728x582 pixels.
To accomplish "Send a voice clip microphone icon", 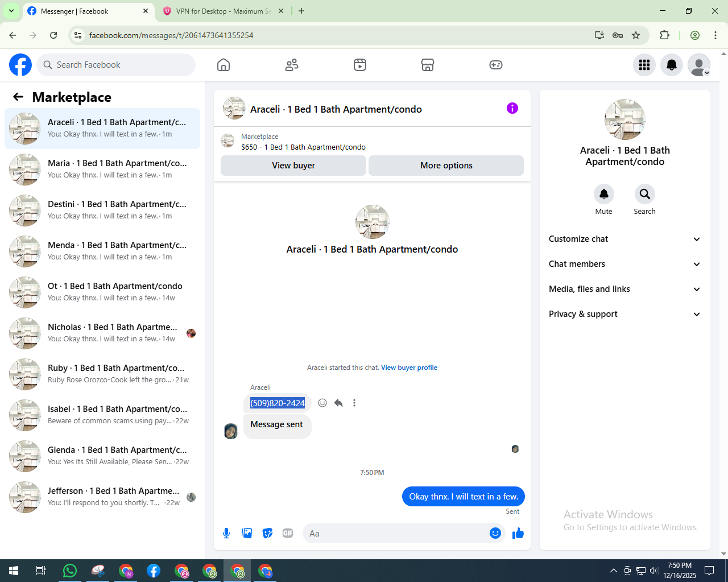I will tap(226, 533).
